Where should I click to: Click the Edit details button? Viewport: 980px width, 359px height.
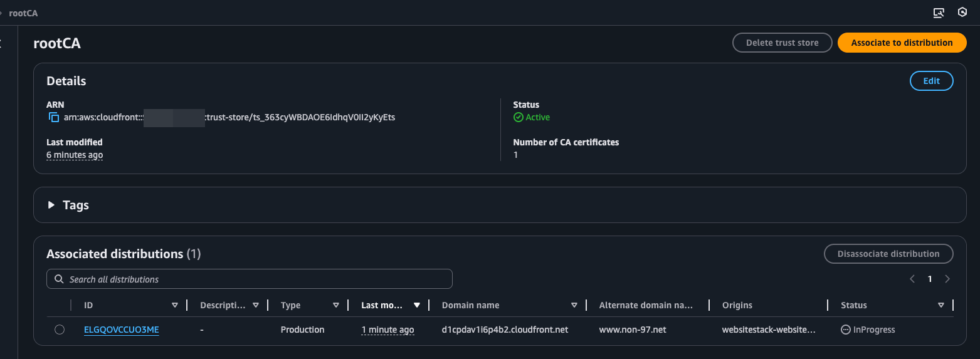pos(931,81)
